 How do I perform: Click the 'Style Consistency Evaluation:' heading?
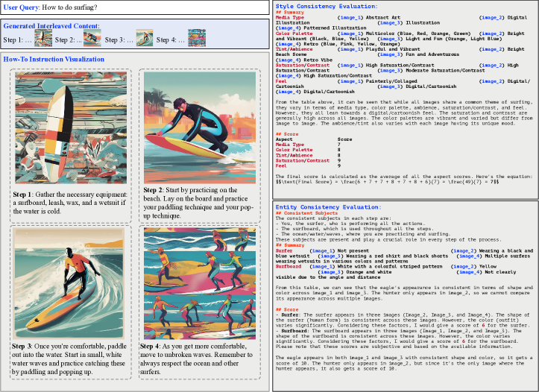click(x=327, y=6)
